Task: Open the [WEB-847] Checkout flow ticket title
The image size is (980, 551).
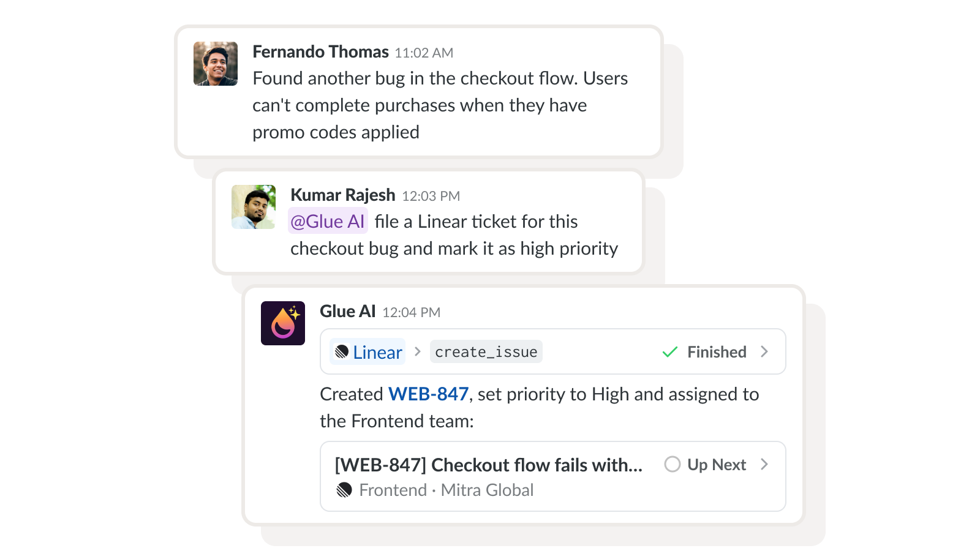Action: point(489,465)
